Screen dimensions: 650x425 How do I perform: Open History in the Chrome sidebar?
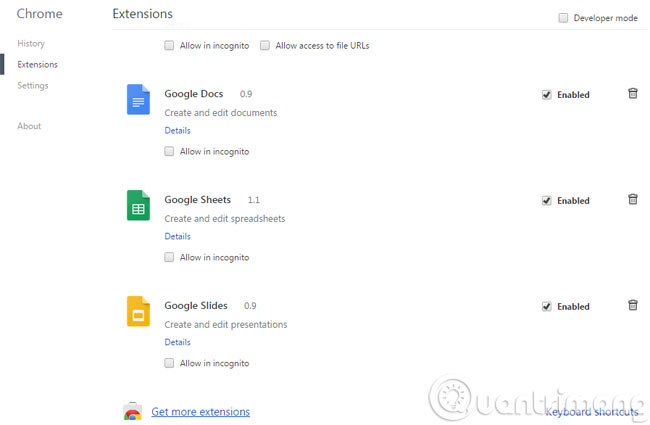click(x=31, y=44)
